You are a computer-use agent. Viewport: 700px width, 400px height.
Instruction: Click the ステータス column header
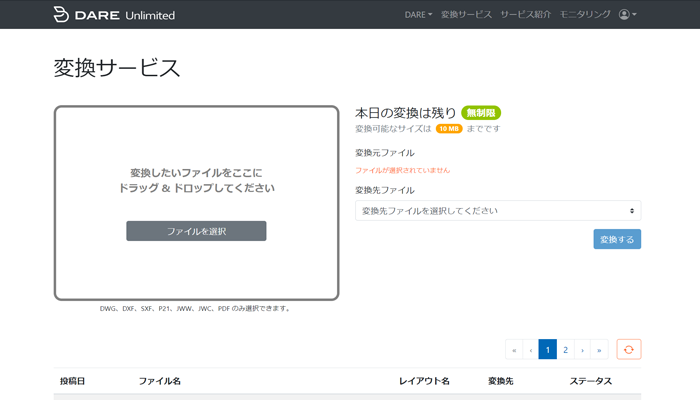point(590,381)
